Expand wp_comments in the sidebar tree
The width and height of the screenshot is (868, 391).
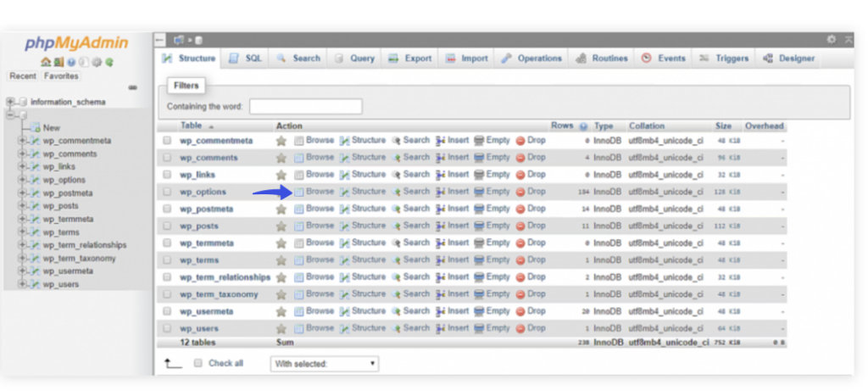point(22,154)
